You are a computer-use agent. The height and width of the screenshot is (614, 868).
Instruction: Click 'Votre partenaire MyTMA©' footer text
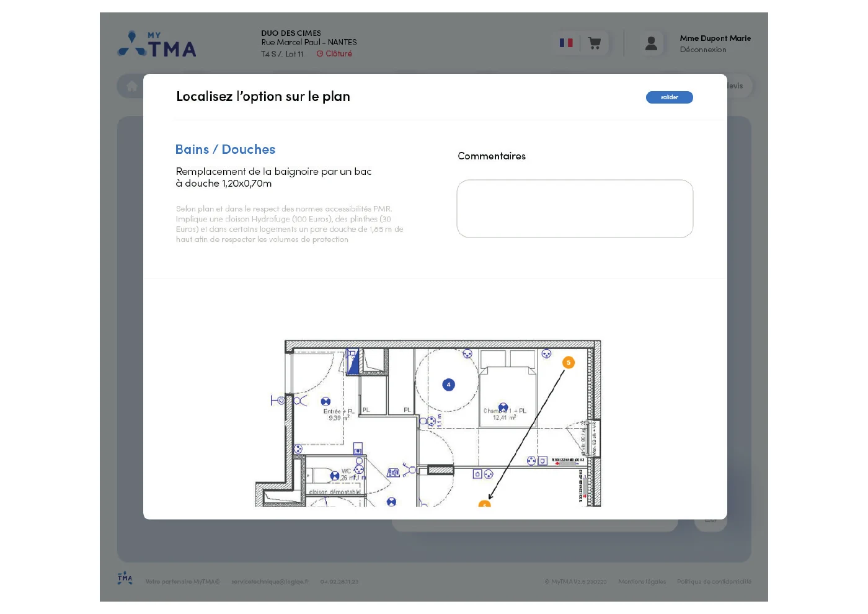(182, 582)
